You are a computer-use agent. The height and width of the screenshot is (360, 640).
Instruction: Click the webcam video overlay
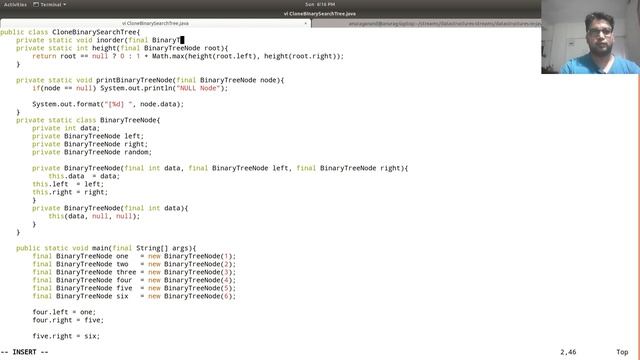coord(590,37)
